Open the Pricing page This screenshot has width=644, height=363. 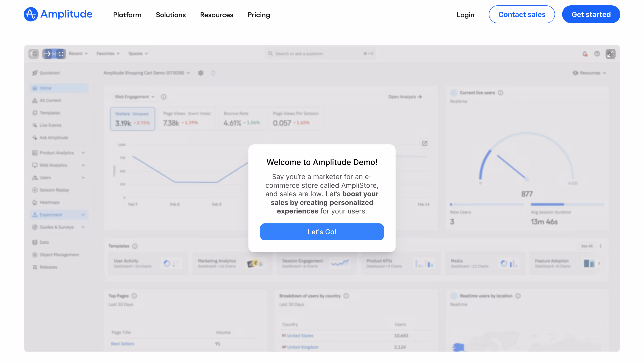click(x=258, y=15)
